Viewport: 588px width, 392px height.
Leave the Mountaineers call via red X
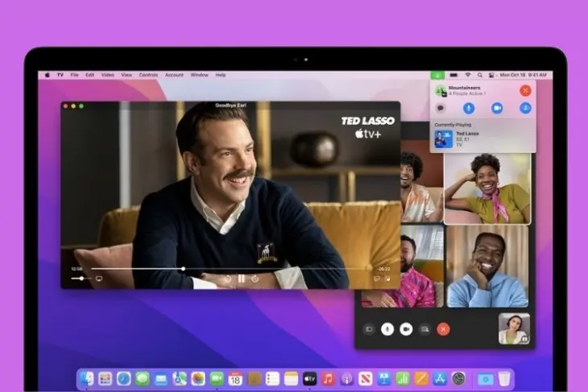point(525,91)
